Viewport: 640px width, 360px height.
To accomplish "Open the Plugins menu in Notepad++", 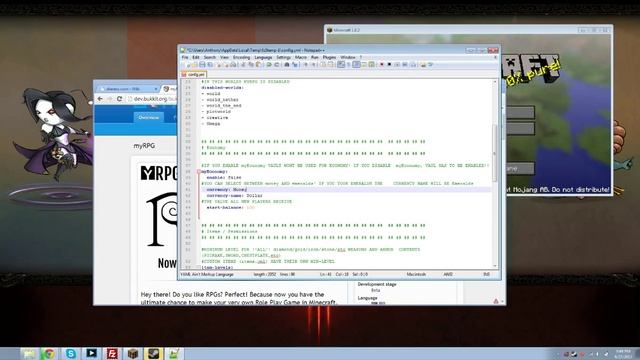I will (329, 58).
